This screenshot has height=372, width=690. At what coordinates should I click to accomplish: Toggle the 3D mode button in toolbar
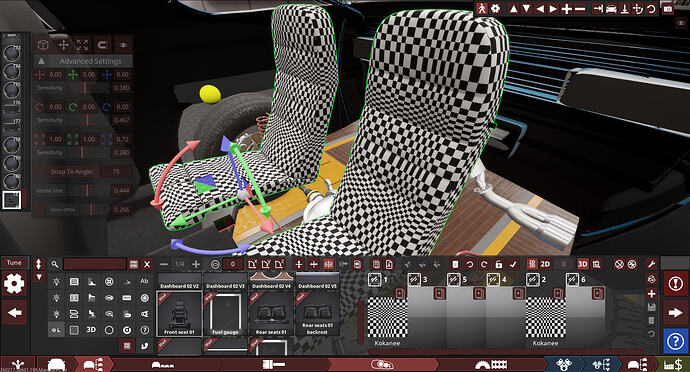point(583,264)
